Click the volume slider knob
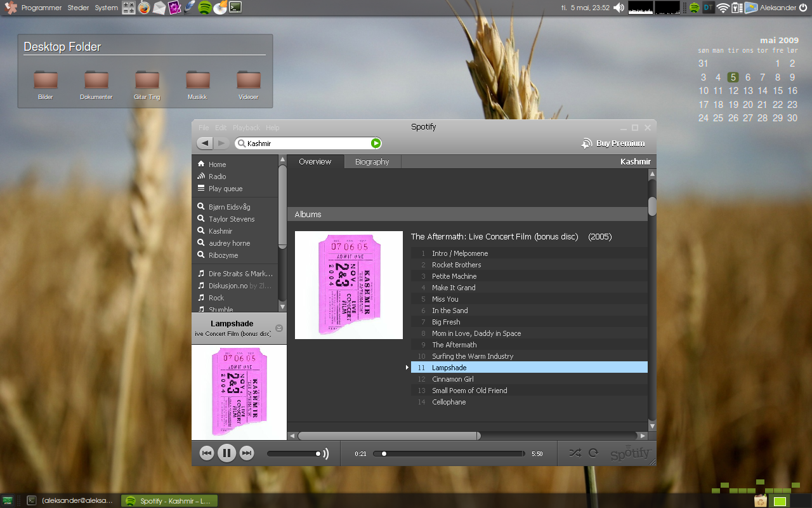The width and height of the screenshot is (812, 508). point(318,453)
